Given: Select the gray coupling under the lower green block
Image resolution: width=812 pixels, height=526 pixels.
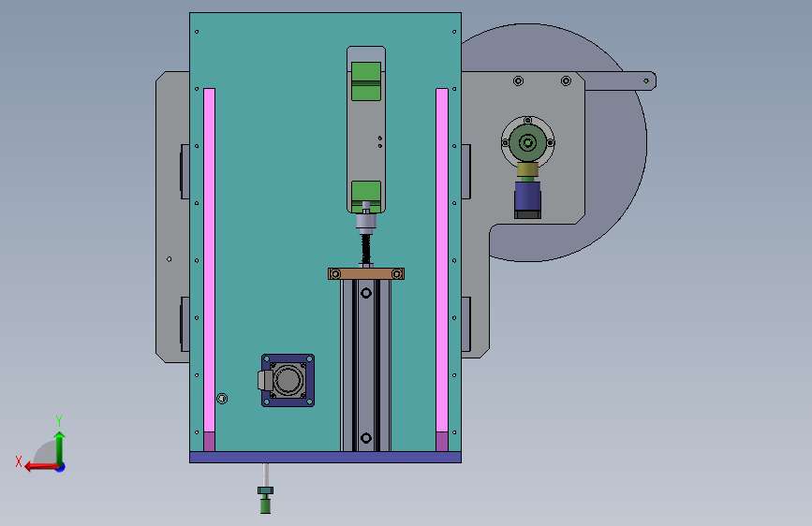Looking at the screenshot, I should pos(366,222).
